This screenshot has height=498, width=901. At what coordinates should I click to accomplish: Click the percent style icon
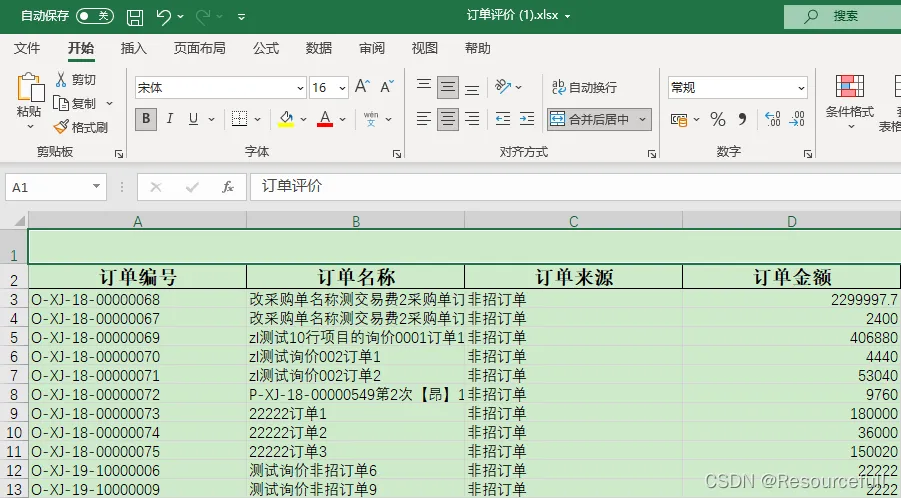point(718,119)
